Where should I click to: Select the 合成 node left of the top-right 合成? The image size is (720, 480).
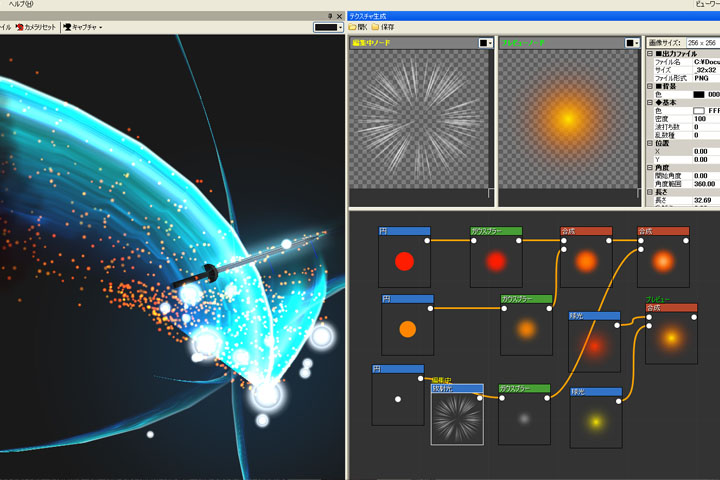coord(586,257)
